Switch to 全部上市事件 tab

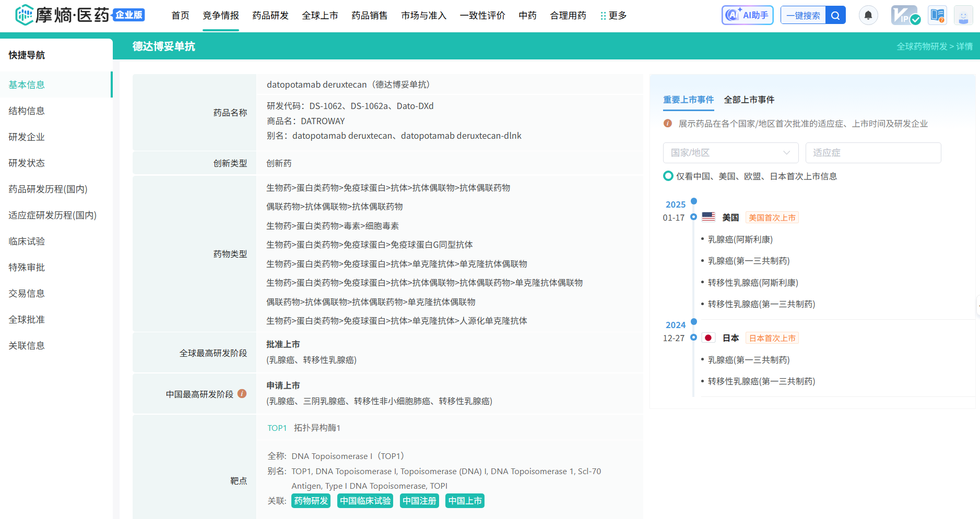click(749, 100)
